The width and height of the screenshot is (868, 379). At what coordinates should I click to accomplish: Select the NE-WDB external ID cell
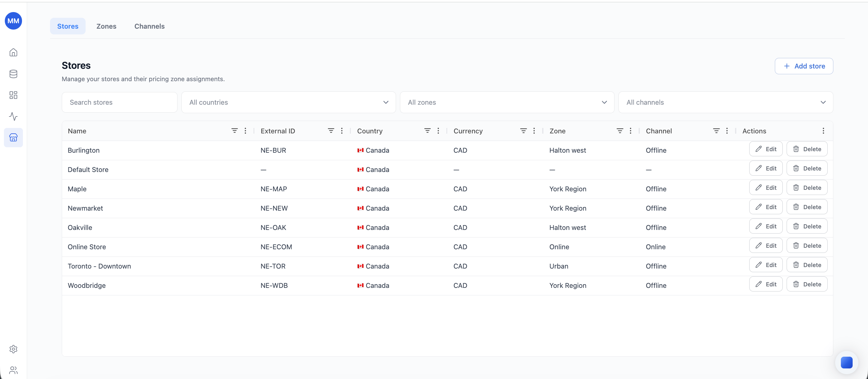[x=274, y=285]
